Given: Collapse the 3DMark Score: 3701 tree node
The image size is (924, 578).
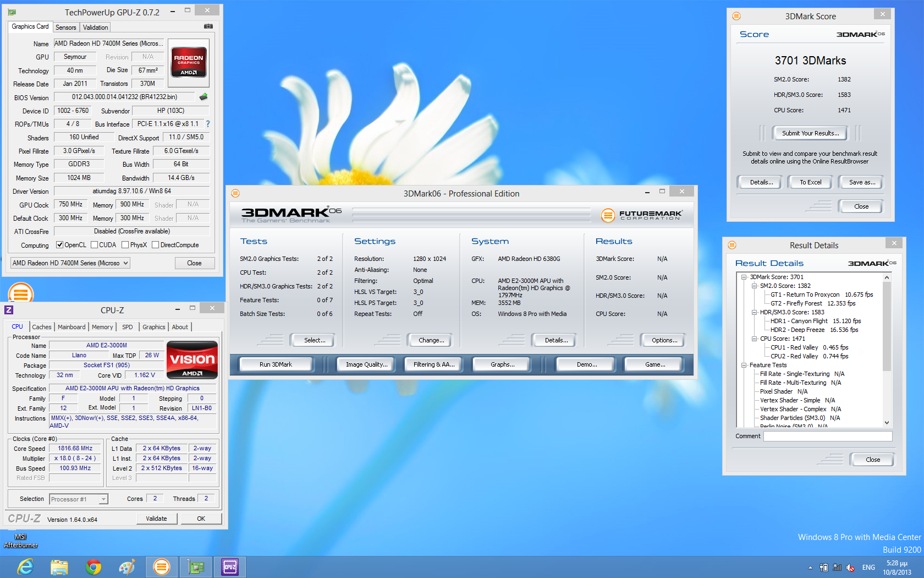Looking at the screenshot, I should (x=744, y=277).
